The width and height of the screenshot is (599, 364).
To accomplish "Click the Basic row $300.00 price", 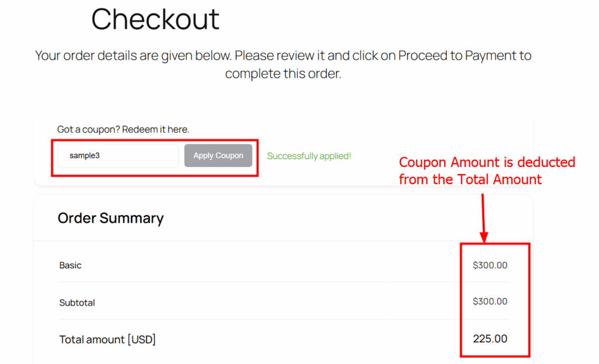I will coord(490,265).
